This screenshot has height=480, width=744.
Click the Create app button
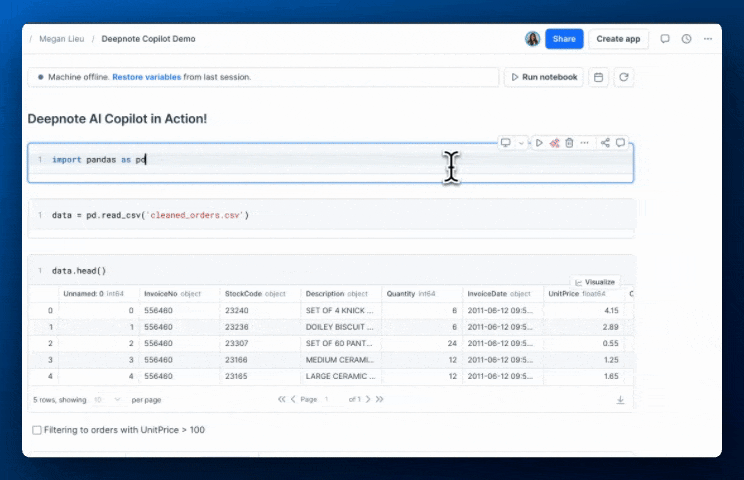(x=618, y=39)
